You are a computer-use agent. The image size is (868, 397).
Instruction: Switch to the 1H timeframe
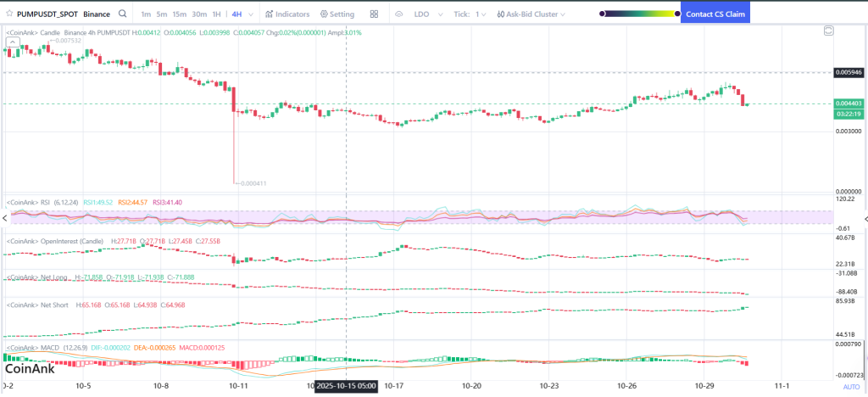pos(217,14)
